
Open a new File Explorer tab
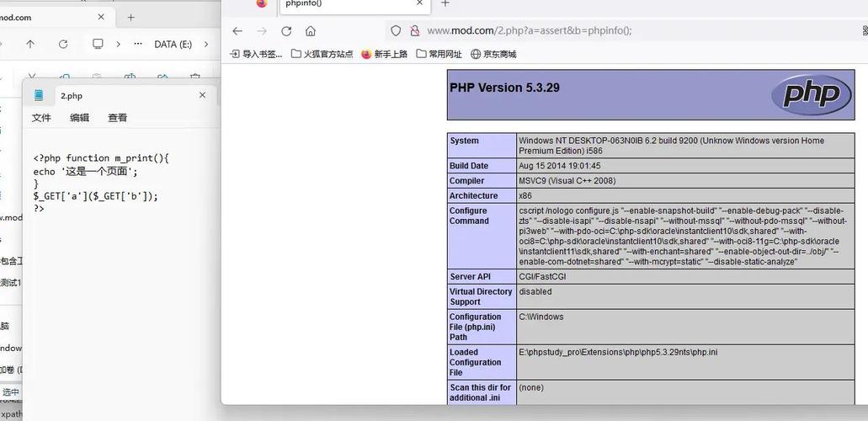pyautogui.click(x=130, y=17)
